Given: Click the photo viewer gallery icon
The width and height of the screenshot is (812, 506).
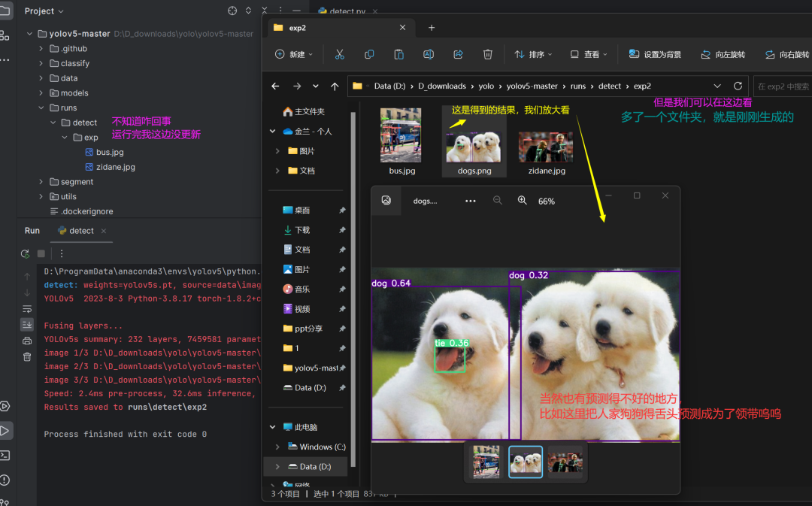Looking at the screenshot, I should [386, 201].
